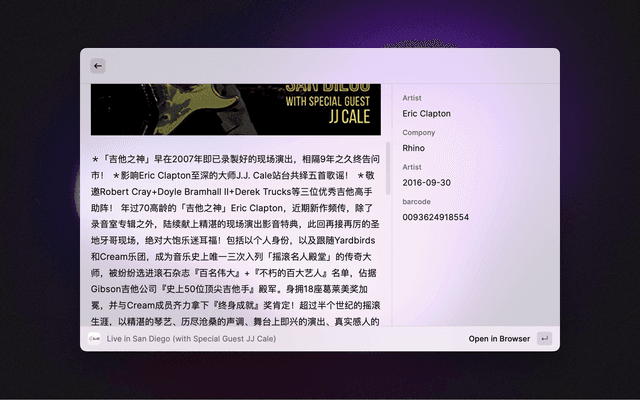The height and width of the screenshot is (400, 640).
Task: Click the Enter key icon in footer
Action: 544,339
